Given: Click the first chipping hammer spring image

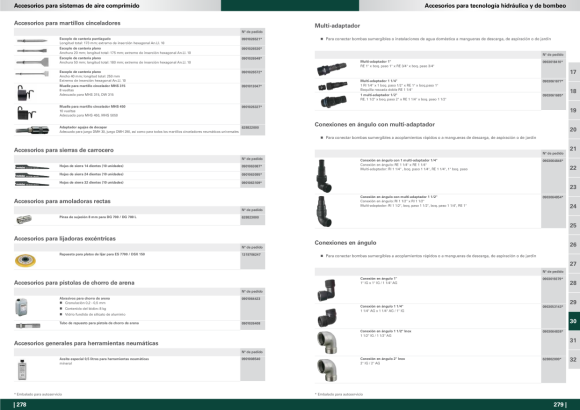Looking at the screenshot, I should tap(26, 93).
